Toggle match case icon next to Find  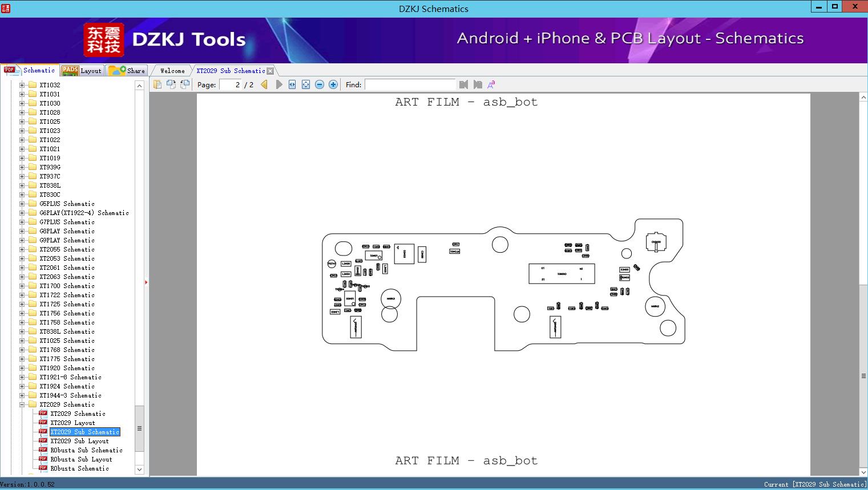491,84
